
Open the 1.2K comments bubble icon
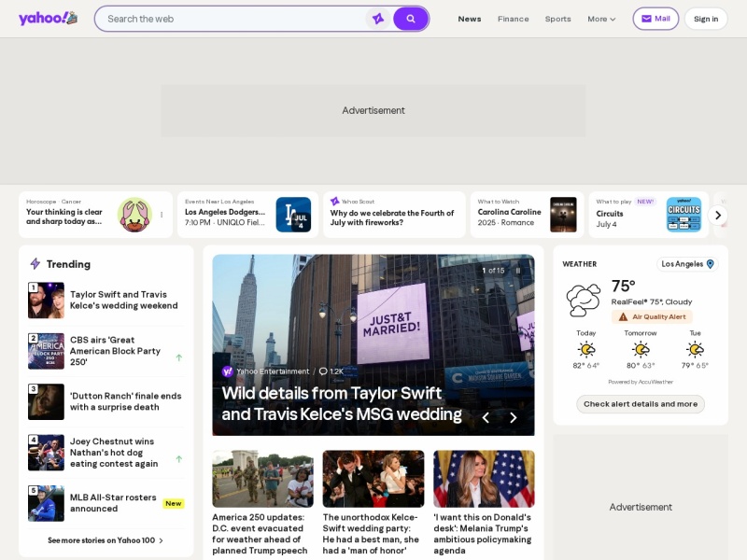tap(323, 371)
